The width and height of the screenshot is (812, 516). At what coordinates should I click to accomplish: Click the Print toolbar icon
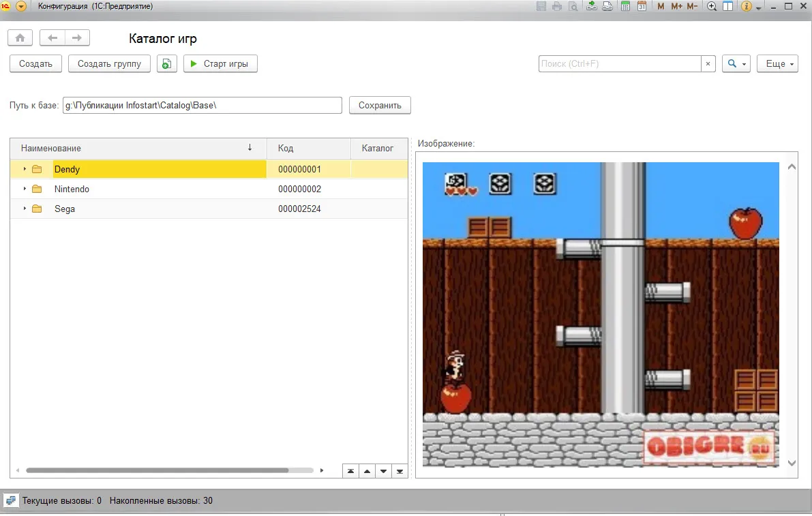tap(557, 6)
